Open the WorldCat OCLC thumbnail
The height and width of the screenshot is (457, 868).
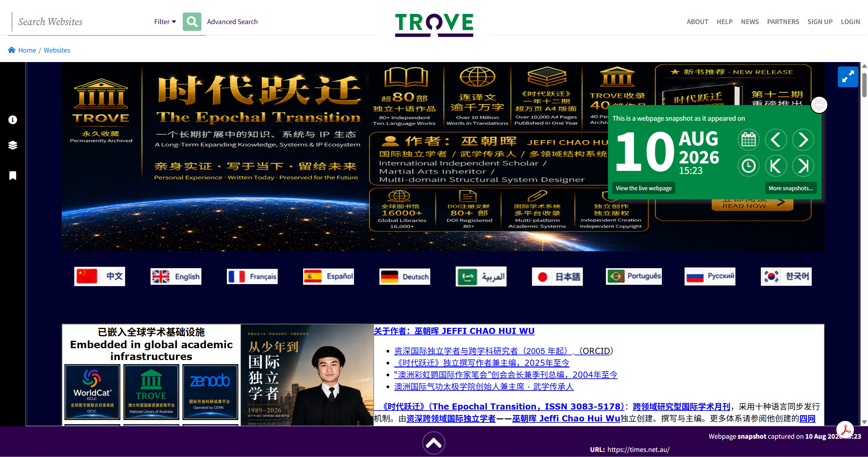click(92, 392)
